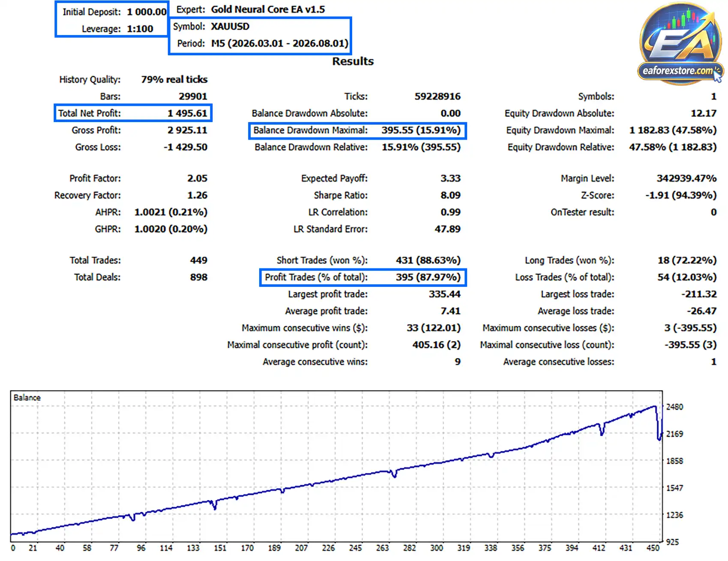Screen dimensions: 728x561
Task: Select the Average consecutive wins value 9
Action: (458, 362)
